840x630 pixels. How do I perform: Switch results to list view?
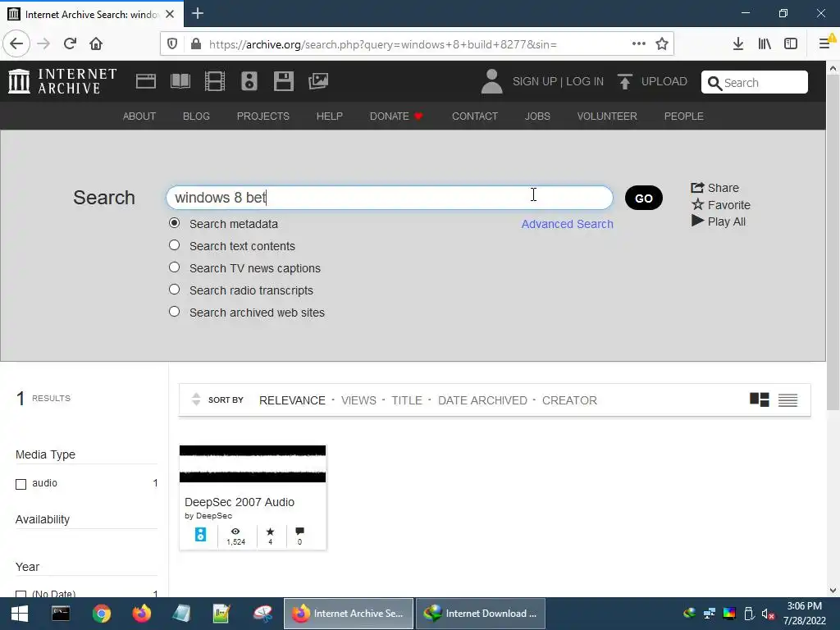788,399
